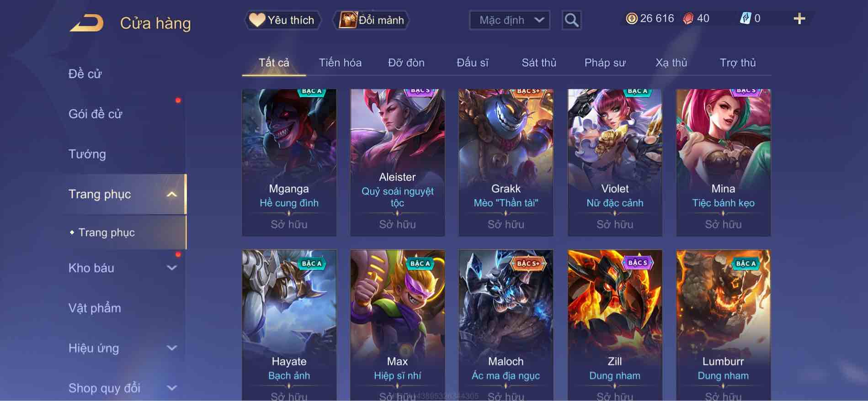The height and width of the screenshot is (401, 868).
Task: Switch to the Pháp sư tab
Action: pos(605,63)
